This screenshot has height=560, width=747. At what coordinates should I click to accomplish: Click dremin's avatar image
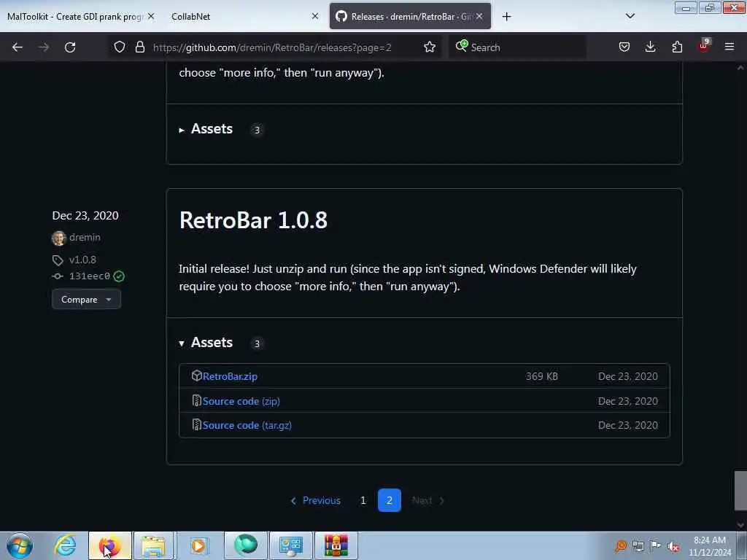(x=58, y=238)
